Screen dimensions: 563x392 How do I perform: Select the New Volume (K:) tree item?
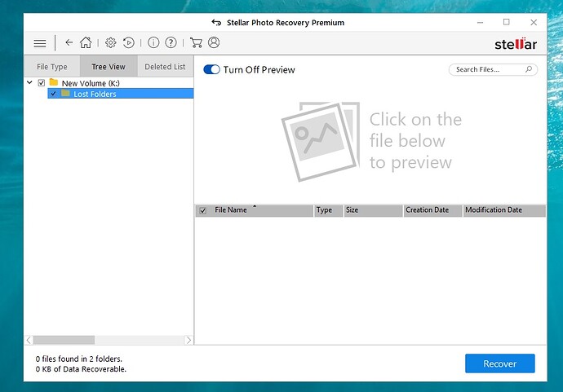pyautogui.click(x=91, y=83)
